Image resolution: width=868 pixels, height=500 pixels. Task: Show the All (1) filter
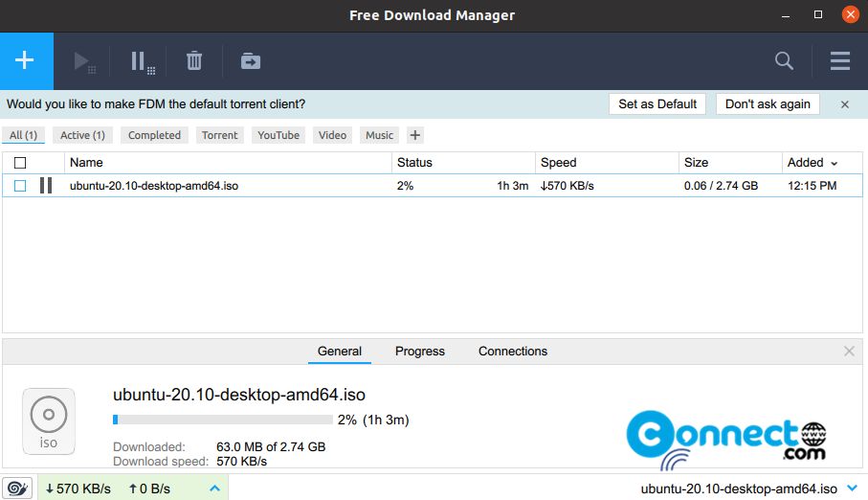23,135
